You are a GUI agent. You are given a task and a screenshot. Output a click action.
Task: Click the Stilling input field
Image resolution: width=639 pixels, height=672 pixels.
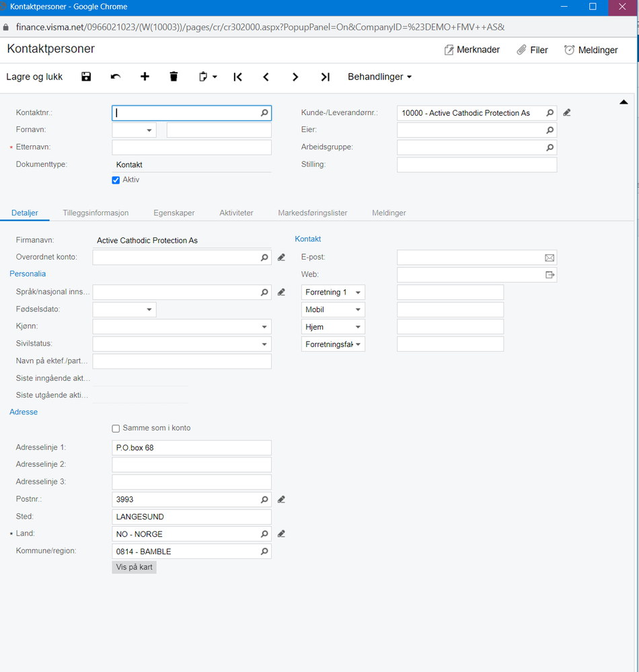click(477, 165)
